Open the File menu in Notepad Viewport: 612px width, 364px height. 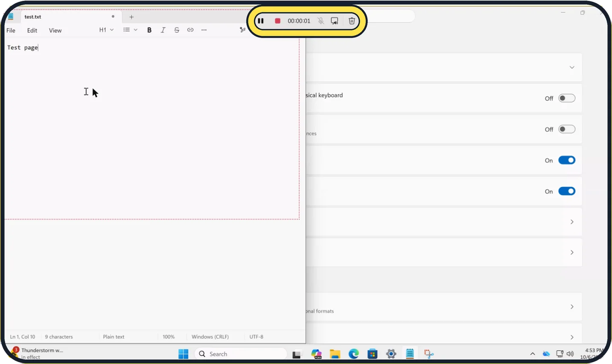(11, 30)
